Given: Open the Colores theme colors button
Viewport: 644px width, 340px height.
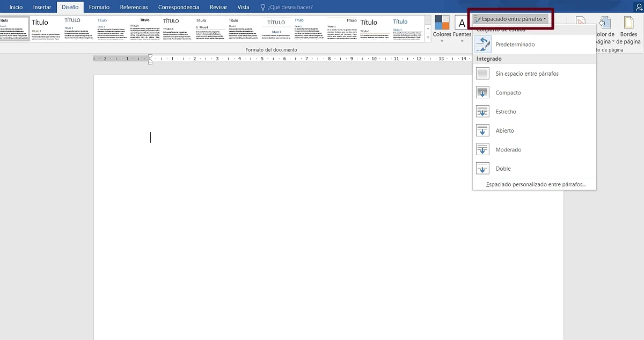Looking at the screenshot, I should coord(442,28).
